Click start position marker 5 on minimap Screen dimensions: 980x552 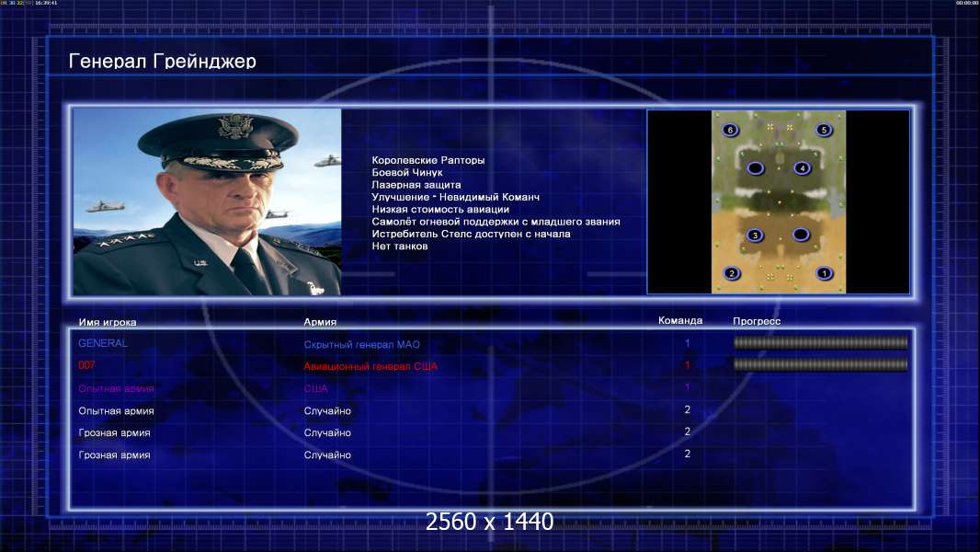824,130
